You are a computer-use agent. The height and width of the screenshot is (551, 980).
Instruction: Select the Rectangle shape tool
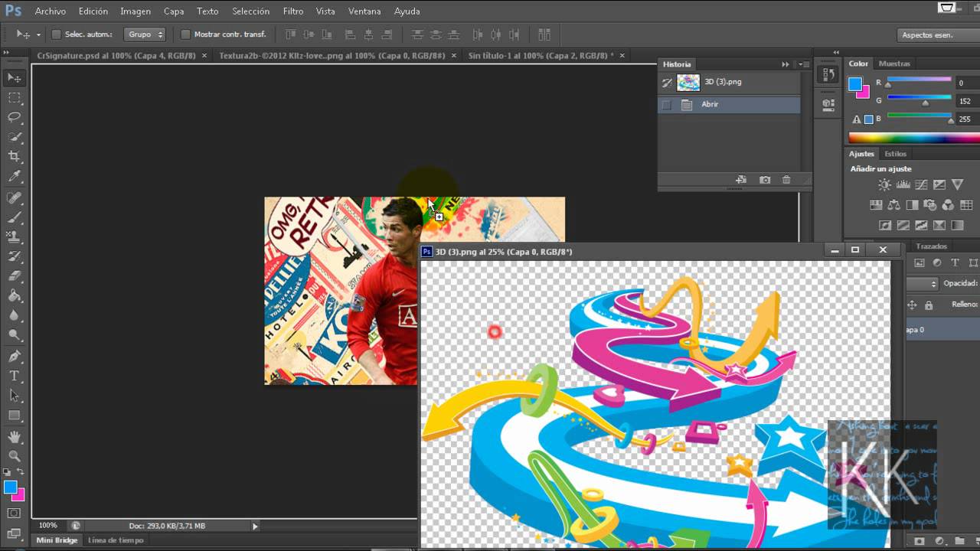tap(14, 416)
